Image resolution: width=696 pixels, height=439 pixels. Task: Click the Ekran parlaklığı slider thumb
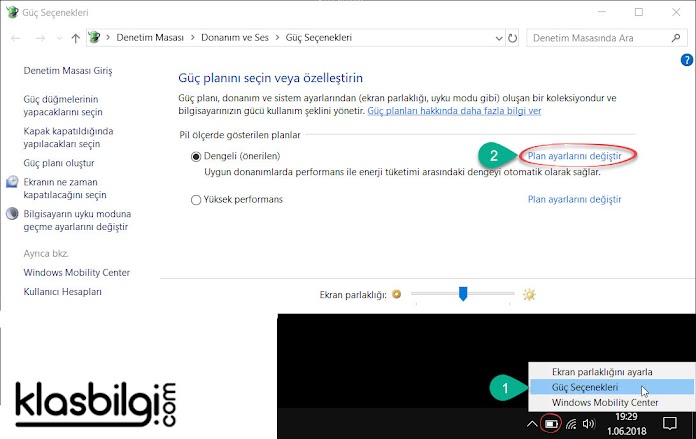[463, 294]
